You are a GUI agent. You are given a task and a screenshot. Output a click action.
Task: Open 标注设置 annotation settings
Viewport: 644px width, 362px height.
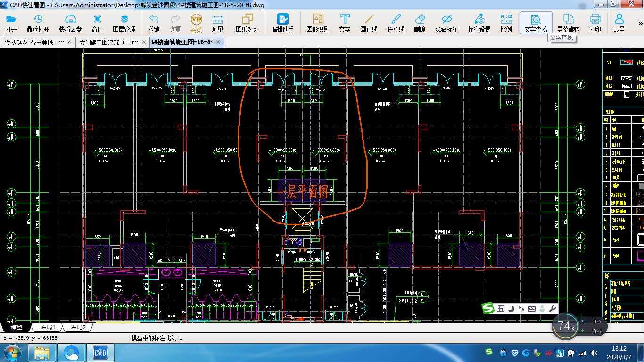479,23
